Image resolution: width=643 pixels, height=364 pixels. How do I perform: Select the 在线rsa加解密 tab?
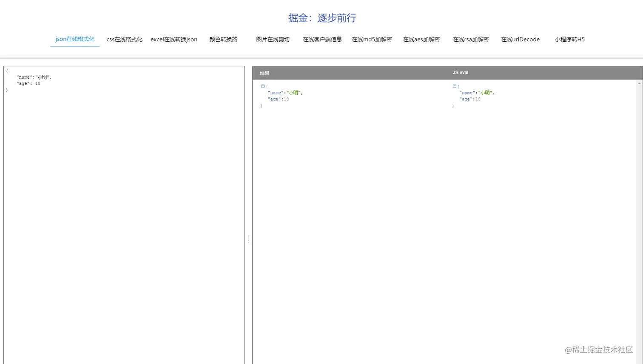click(x=471, y=39)
